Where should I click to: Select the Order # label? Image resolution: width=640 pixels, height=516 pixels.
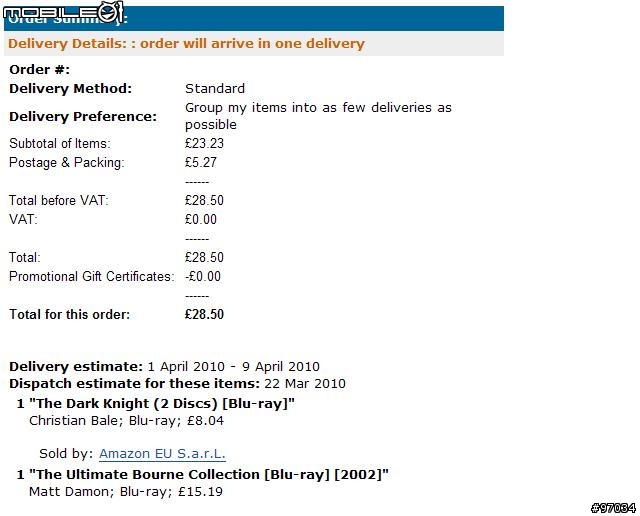coord(39,69)
